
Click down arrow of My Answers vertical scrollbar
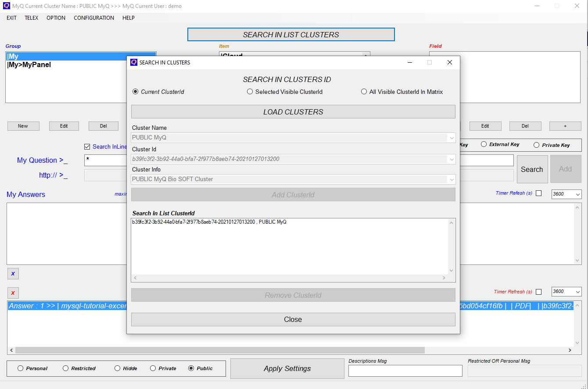point(577,261)
